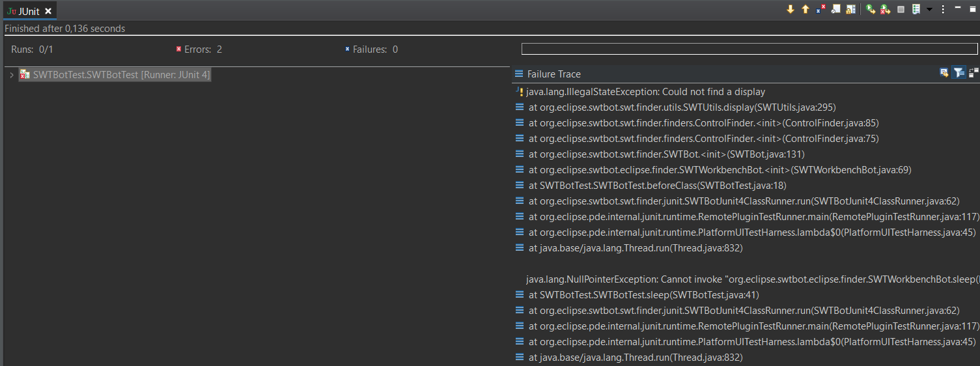Select IllegalStateException: Could not find a display line

[645, 92]
